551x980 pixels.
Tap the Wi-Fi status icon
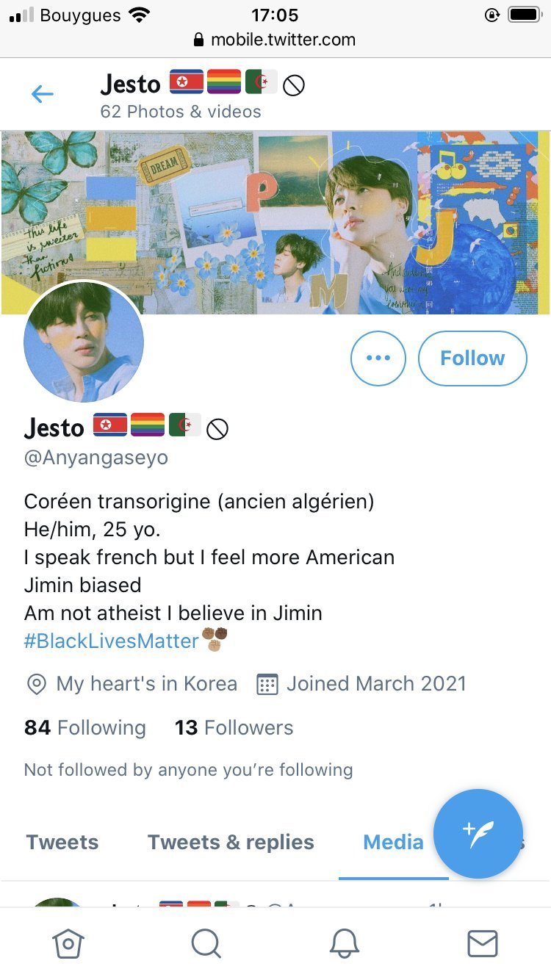tap(138, 15)
